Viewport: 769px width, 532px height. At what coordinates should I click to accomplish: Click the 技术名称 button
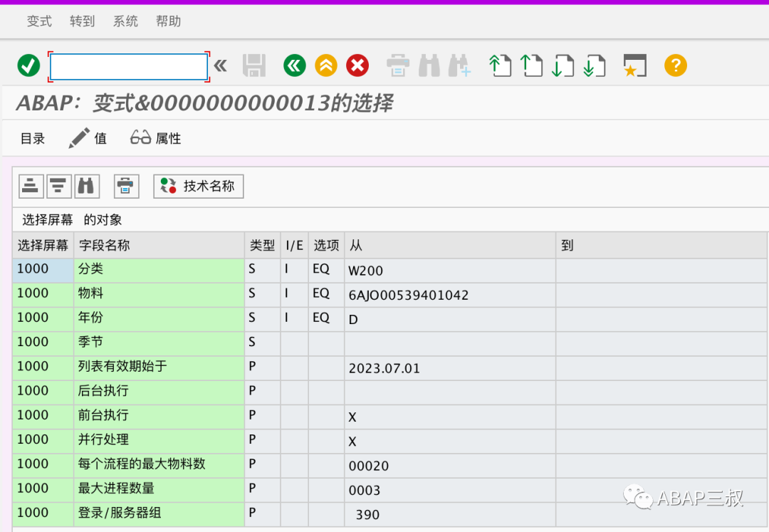[x=198, y=187]
